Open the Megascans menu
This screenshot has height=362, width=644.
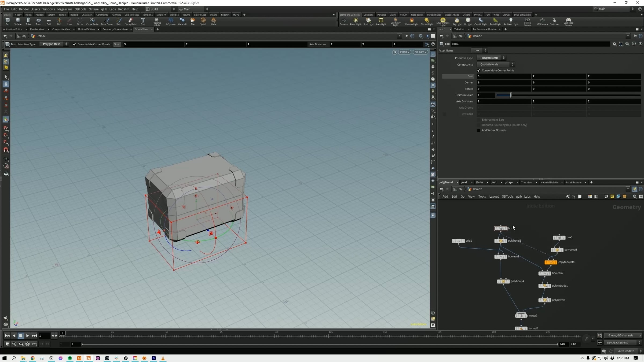(65, 9)
